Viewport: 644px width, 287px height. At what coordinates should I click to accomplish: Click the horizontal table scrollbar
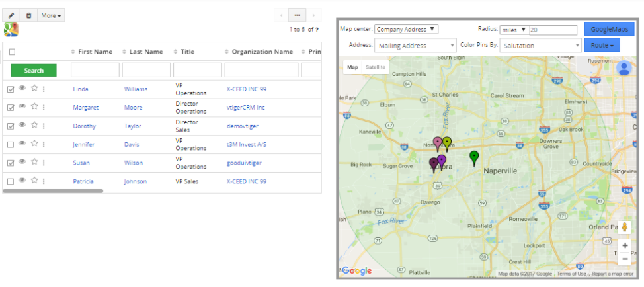[x=53, y=191]
